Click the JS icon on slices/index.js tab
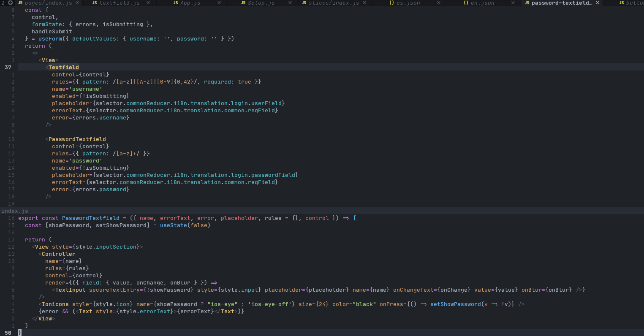This screenshot has height=336, width=644. pyautogui.click(x=304, y=3)
